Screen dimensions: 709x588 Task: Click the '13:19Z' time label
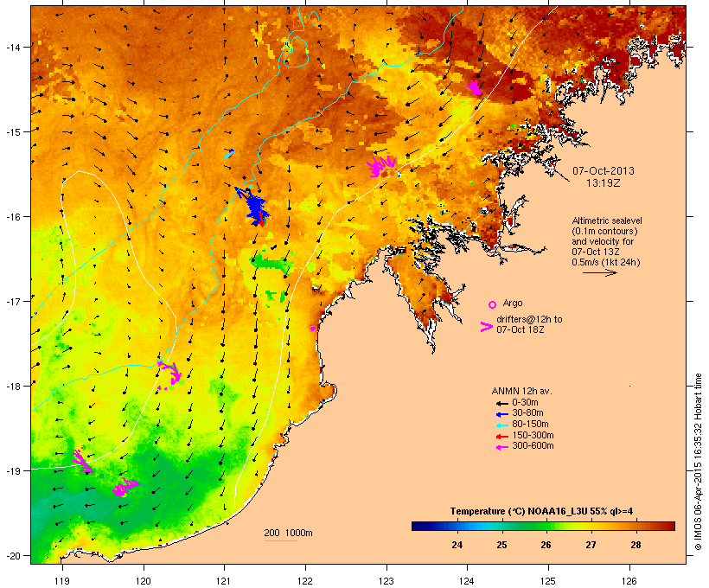coord(604,183)
